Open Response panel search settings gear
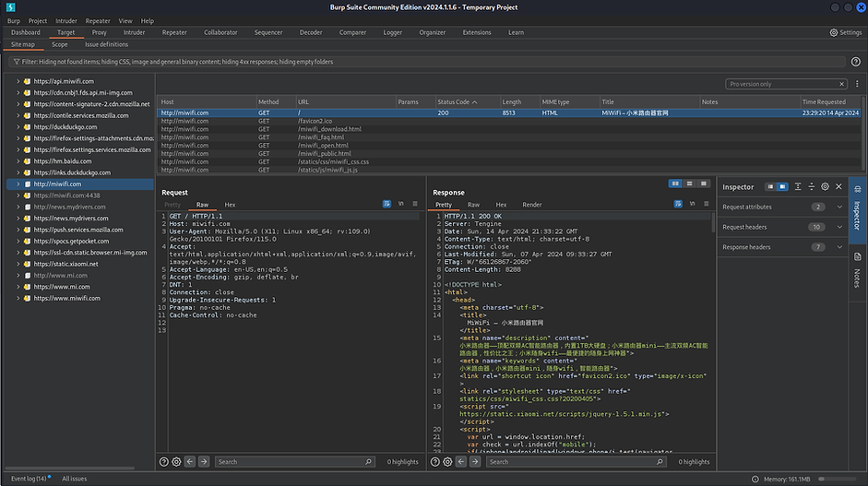Viewport: 868px width, 486px height. pyautogui.click(x=448, y=462)
